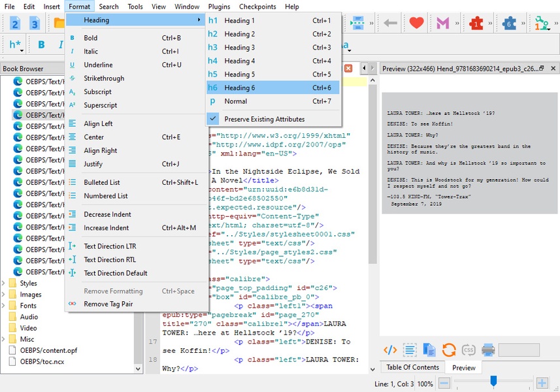The image size is (560, 392).
Task: Run the red plugin 1 puzzle icon
Action: (x=476, y=24)
